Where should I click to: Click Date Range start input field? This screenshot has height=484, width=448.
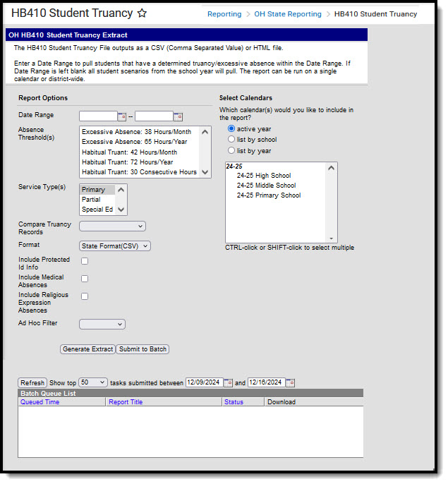click(99, 117)
